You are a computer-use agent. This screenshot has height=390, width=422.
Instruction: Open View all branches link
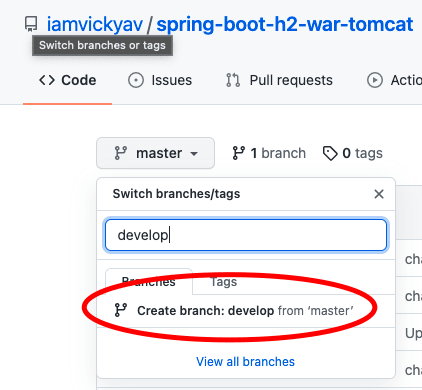245,362
